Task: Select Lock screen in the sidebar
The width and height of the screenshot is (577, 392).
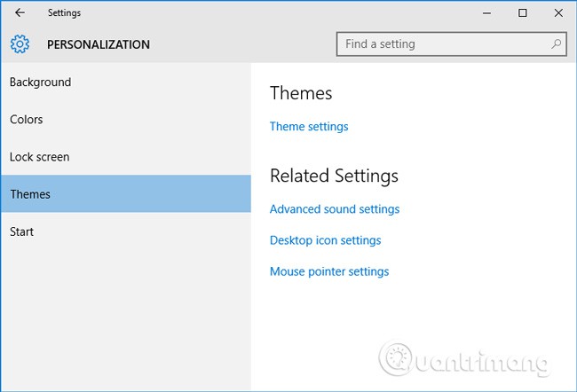Action: [40, 157]
